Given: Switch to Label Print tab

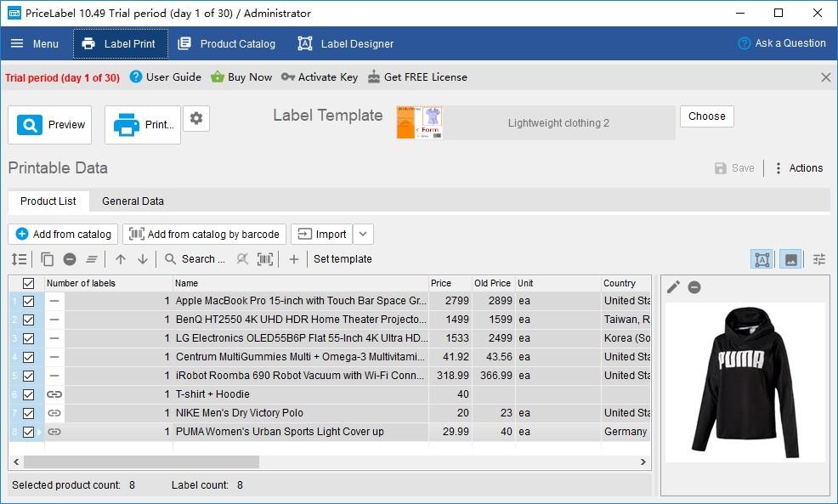Looking at the screenshot, I should (120, 44).
